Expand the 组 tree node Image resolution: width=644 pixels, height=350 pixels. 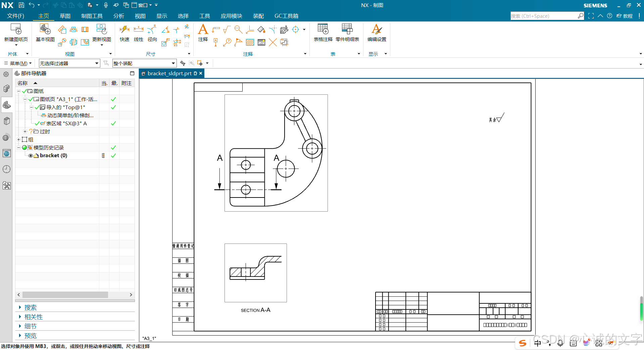click(19, 139)
